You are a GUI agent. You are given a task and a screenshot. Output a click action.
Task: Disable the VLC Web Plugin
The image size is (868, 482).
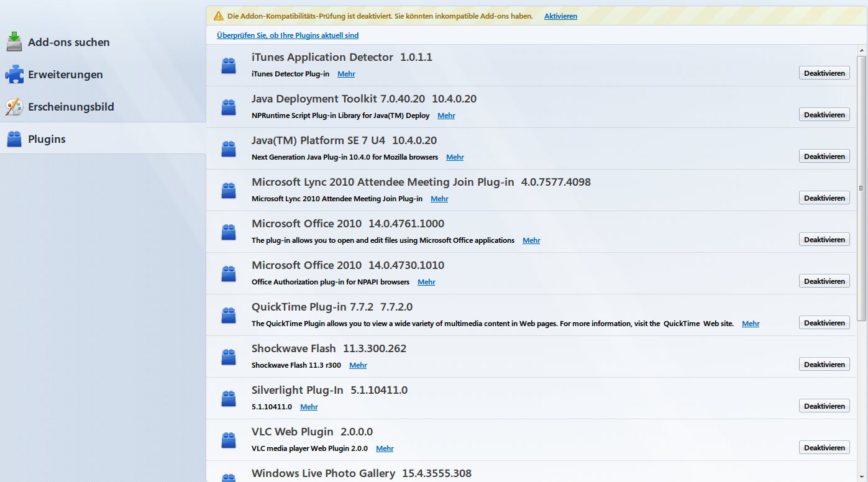pos(824,447)
